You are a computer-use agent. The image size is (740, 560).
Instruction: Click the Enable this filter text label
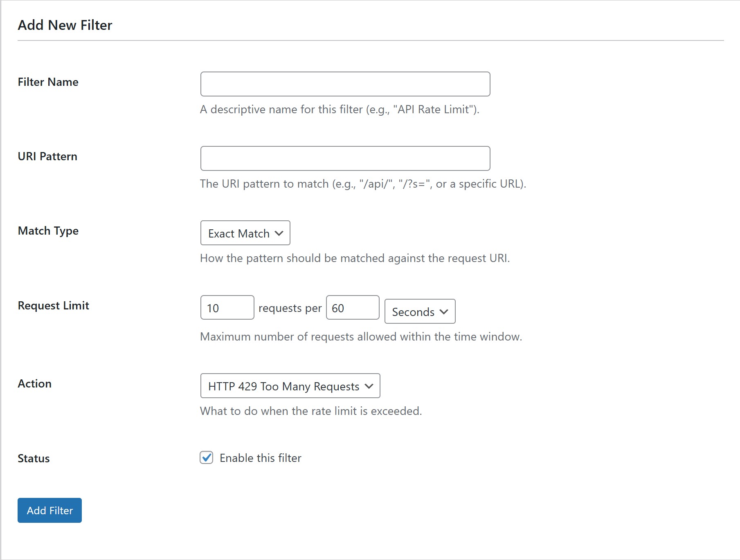tap(260, 458)
